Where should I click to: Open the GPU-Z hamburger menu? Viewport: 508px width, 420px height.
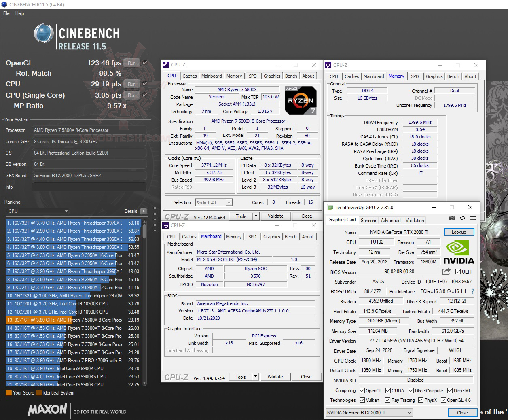473,218
